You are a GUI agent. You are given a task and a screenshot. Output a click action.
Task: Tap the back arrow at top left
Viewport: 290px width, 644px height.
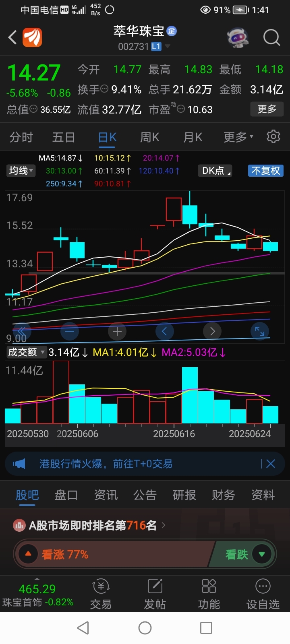click(x=12, y=37)
